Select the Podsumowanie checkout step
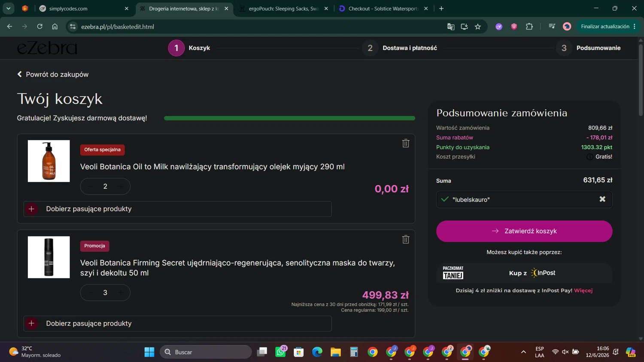Viewport: 644px width, 362px height. coord(588,48)
